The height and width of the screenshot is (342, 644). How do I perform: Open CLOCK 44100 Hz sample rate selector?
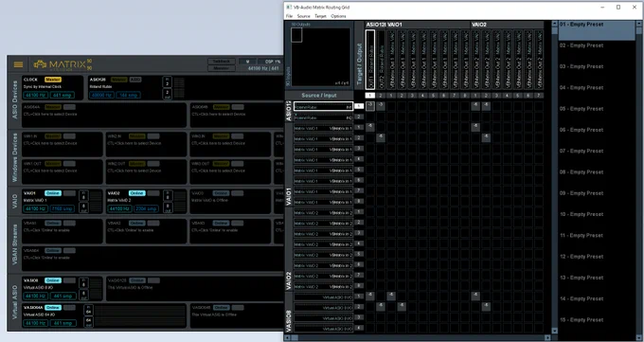(36, 95)
